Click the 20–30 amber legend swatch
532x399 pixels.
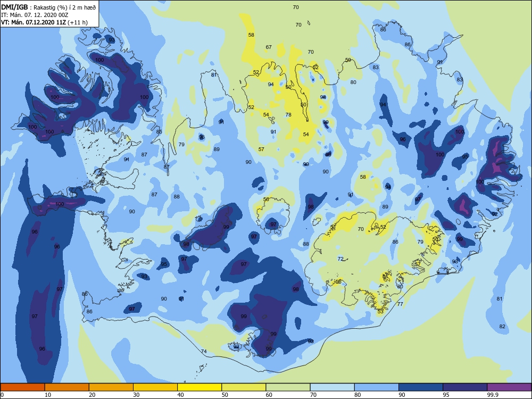[111, 387]
